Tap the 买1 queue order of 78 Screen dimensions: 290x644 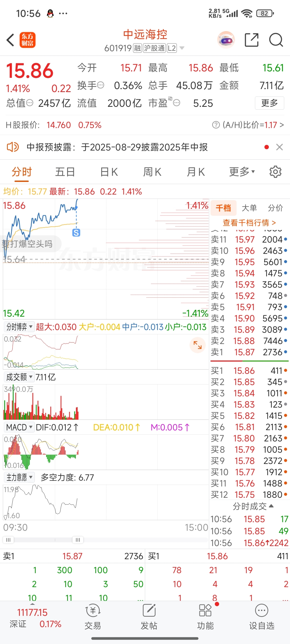pyautogui.click(x=177, y=570)
